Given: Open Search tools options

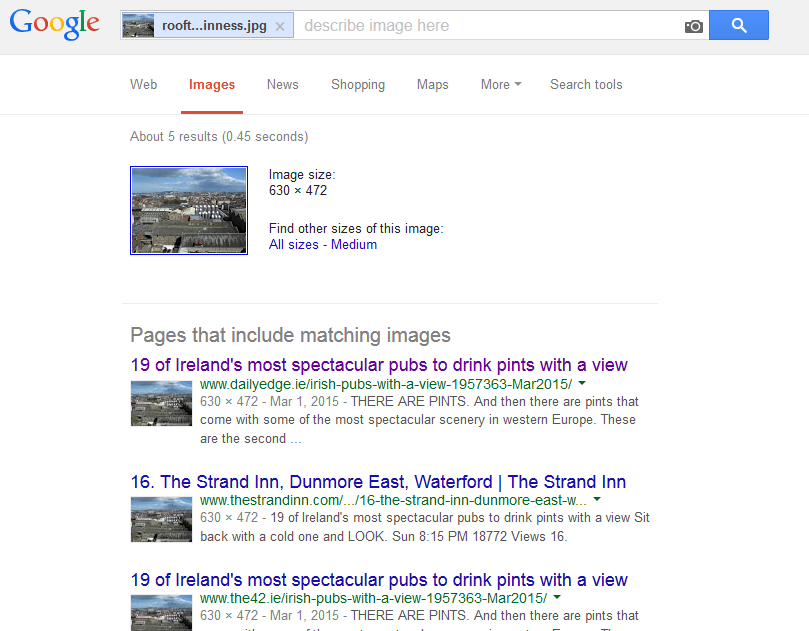Looking at the screenshot, I should [x=586, y=85].
